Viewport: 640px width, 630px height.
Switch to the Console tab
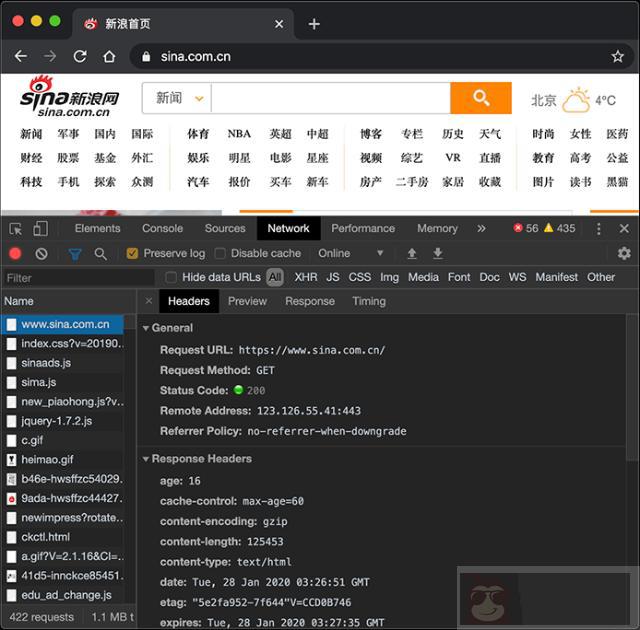tap(162, 228)
